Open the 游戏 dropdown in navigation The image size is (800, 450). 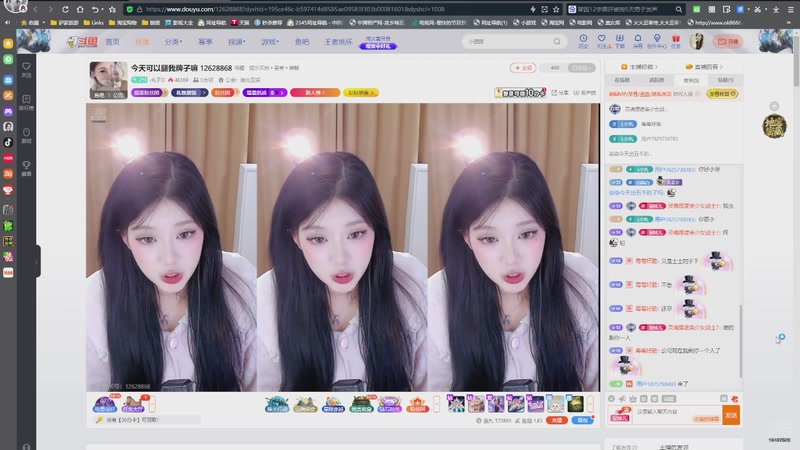[x=270, y=42]
